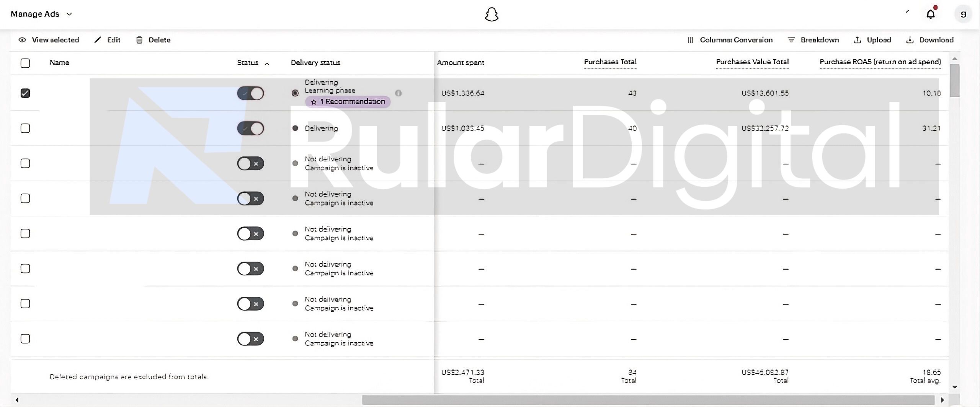This screenshot has width=980, height=407.
Task: Click the Upload arrow icon
Action: [x=857, y=40]
